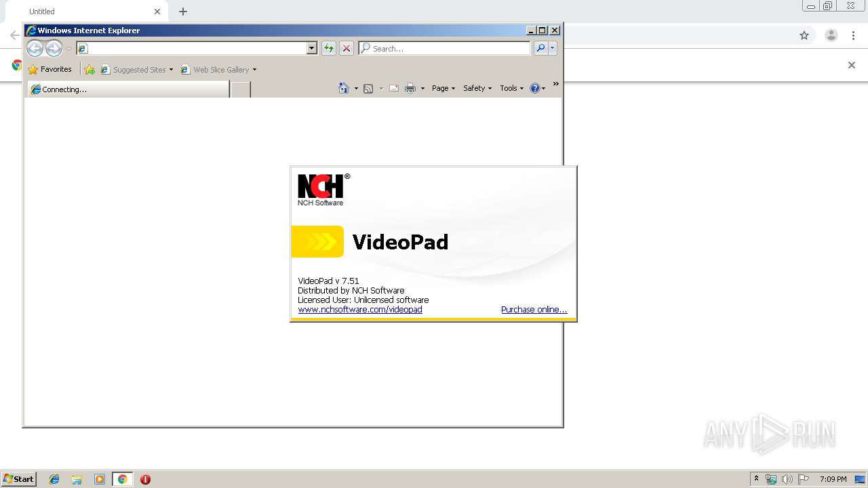Viewport: 868px width, 488px height.
Task: Open a new Internet Explorer tab
Action: click(241, 89)
